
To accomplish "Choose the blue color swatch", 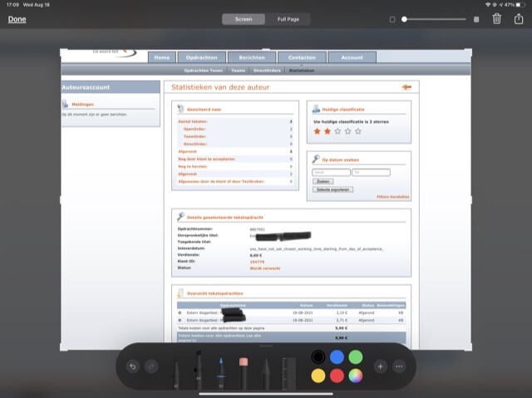I will point(337,357).
